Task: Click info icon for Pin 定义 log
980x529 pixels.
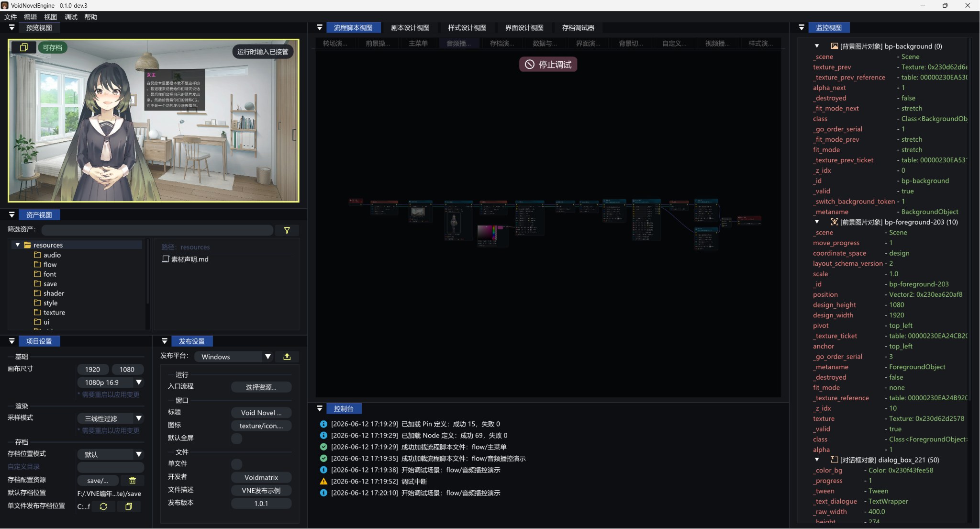Action: (323, 424)
